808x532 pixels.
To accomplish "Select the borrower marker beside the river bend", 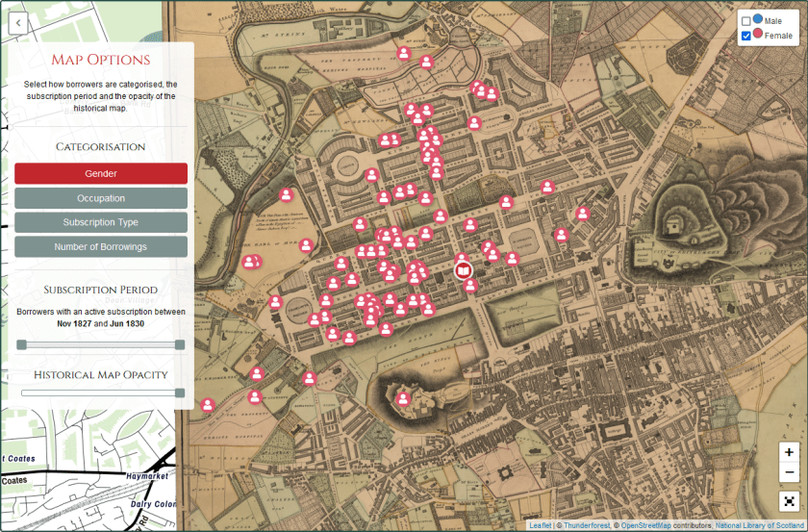I will 286,195.
